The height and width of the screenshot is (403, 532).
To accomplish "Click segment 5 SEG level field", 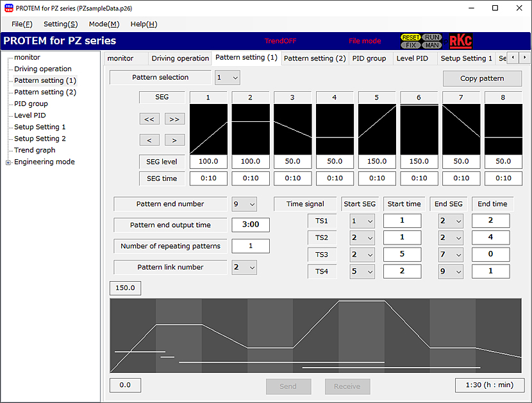I will point(377,162).
